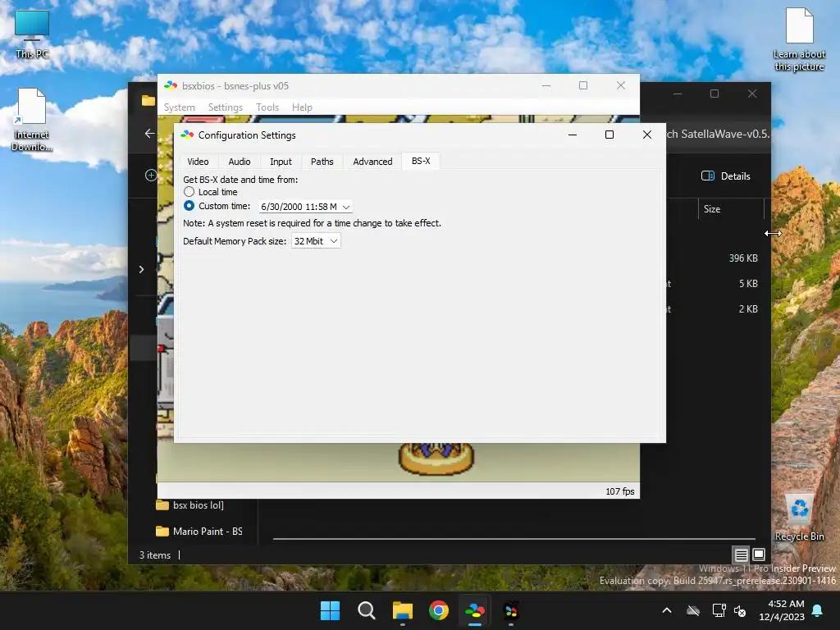Open Google Chrome from the taskbar
Image resolution: width=840 pixels, height=630 pixels.
point(439,610)
